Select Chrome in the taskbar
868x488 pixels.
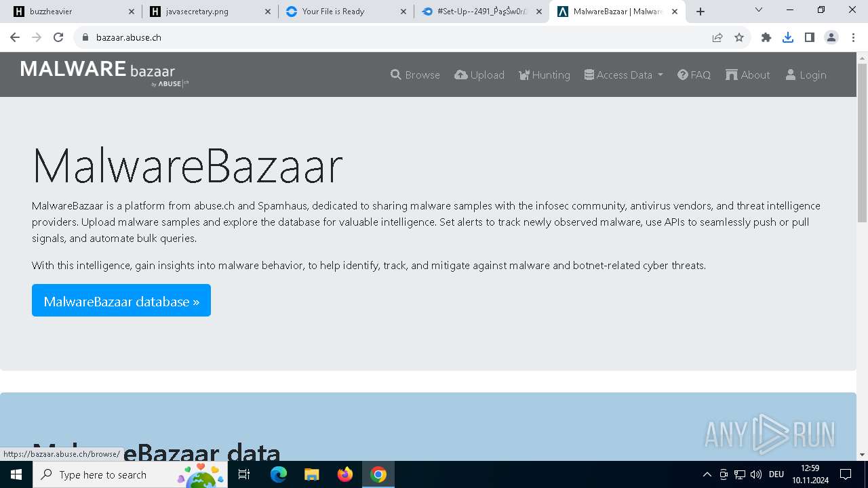(x=378, y=474)
